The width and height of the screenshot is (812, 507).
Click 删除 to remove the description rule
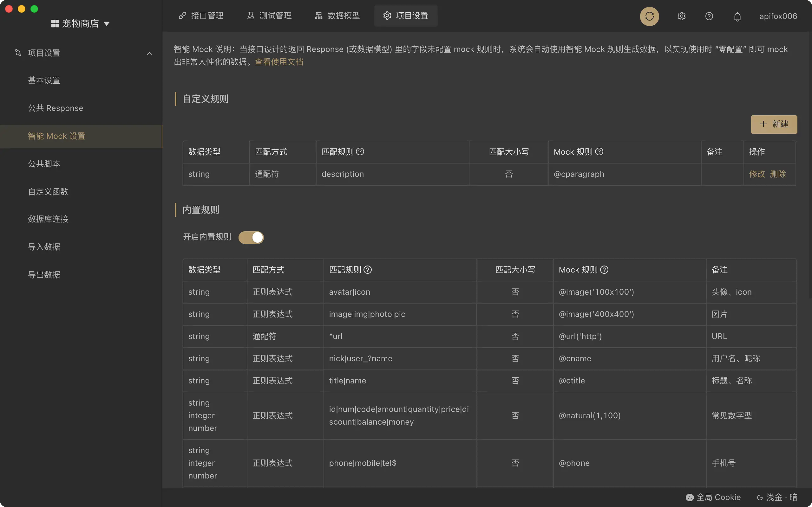[x=779, y=174]
